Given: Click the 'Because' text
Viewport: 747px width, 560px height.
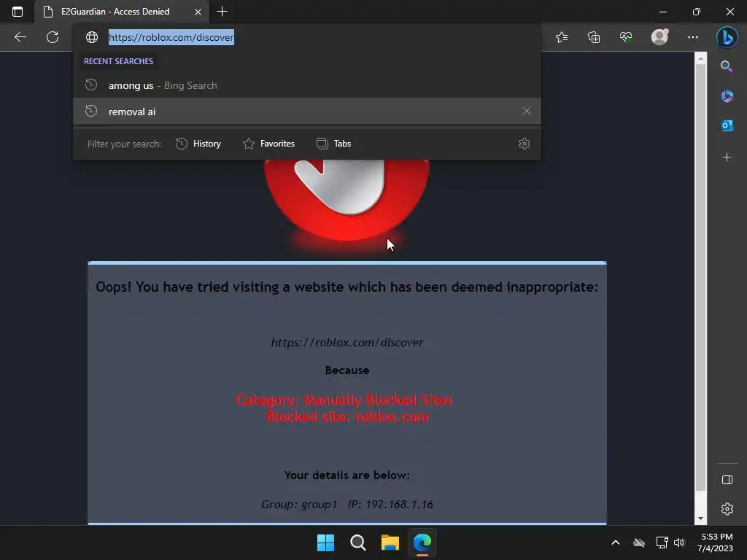Looking at the screenshot, I should point(347,370).
